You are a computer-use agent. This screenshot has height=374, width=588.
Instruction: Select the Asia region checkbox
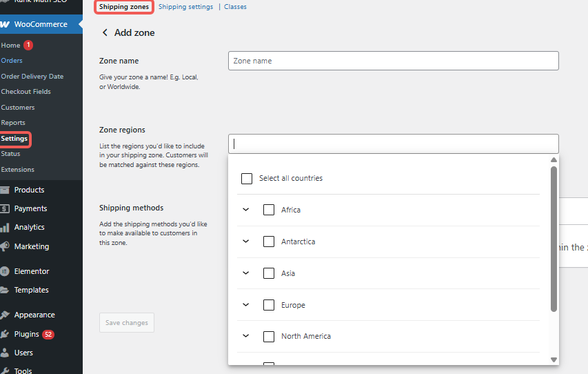[x=269, y=273]
